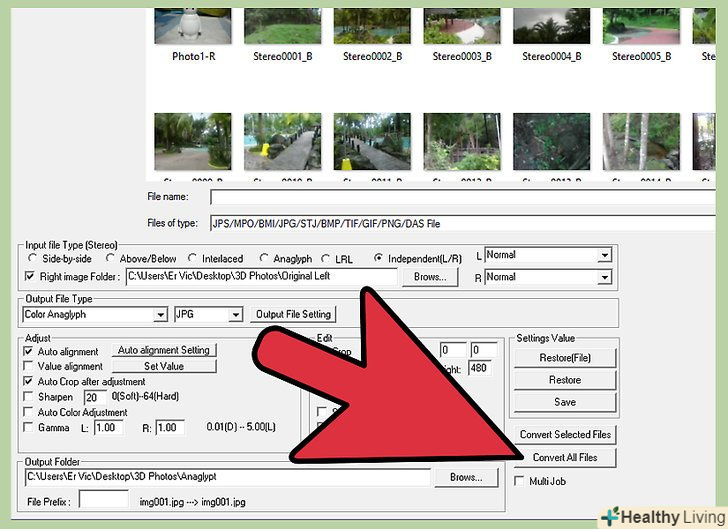The width and height of the screenshot is (728, 529).
Task: Click Convert All Files
Action: pos(565,457)
